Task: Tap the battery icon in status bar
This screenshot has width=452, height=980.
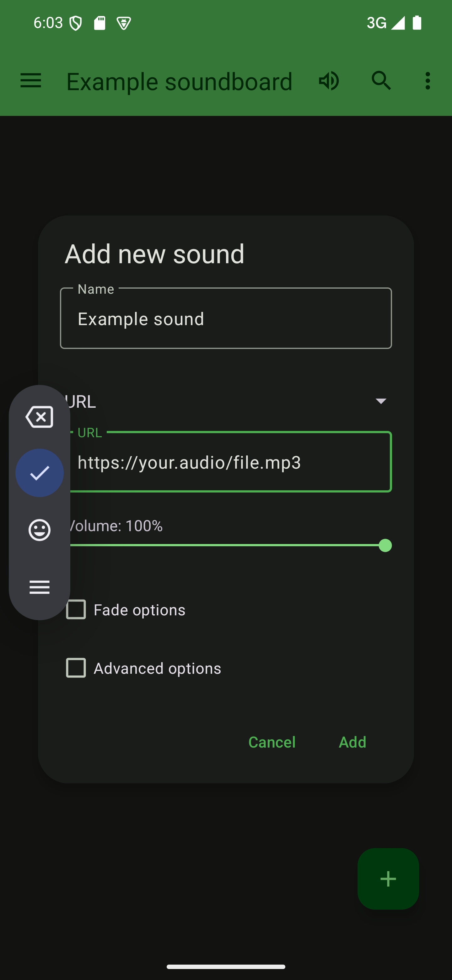Action: pyautogui.click(x=417, y=23)
